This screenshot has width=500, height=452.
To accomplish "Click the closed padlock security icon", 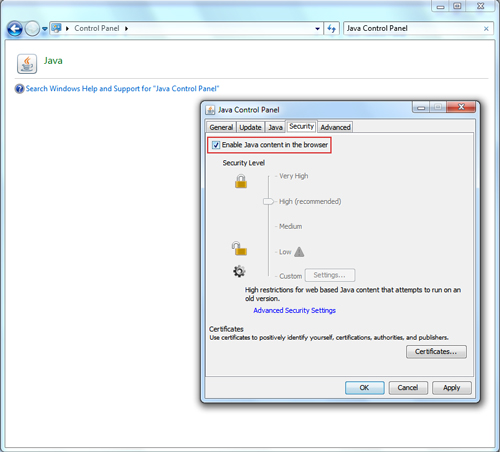I will (241, 181).
